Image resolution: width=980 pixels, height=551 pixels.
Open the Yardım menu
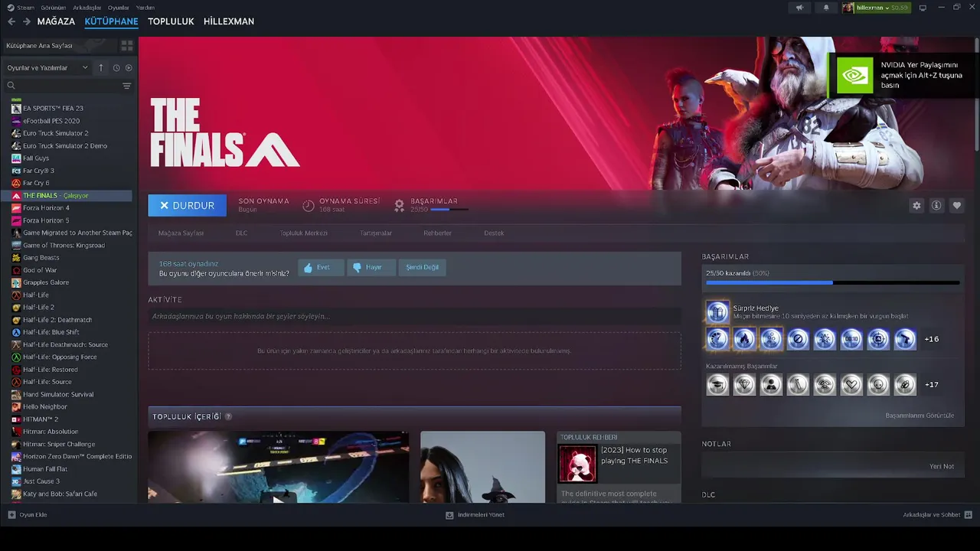pyautogui.click(x=145, y=8)
